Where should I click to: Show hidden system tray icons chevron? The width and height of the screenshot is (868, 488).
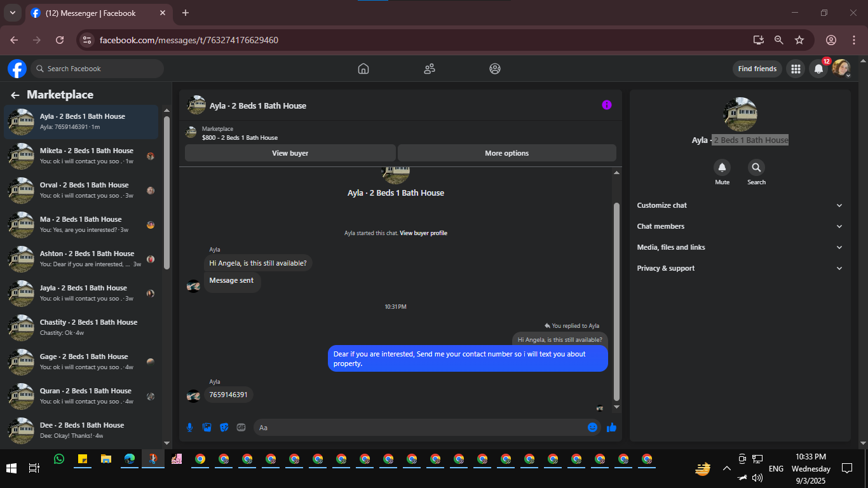727,468
